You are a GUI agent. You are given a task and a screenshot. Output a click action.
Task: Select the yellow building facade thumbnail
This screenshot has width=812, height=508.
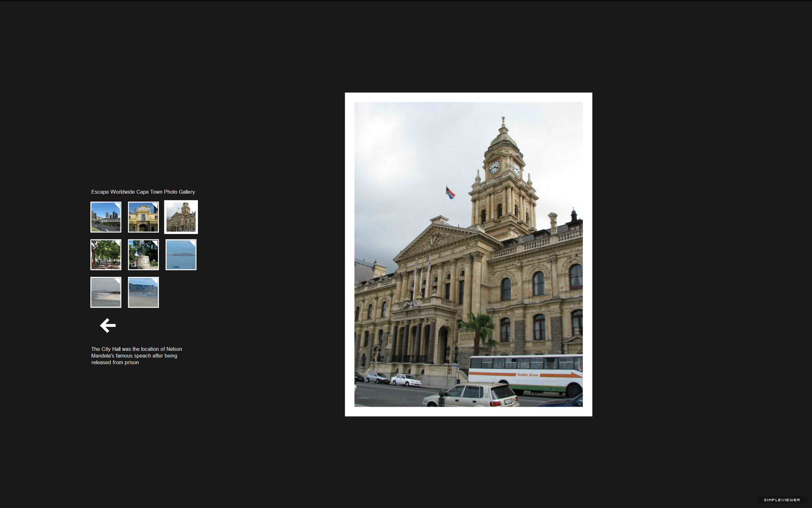143,217
